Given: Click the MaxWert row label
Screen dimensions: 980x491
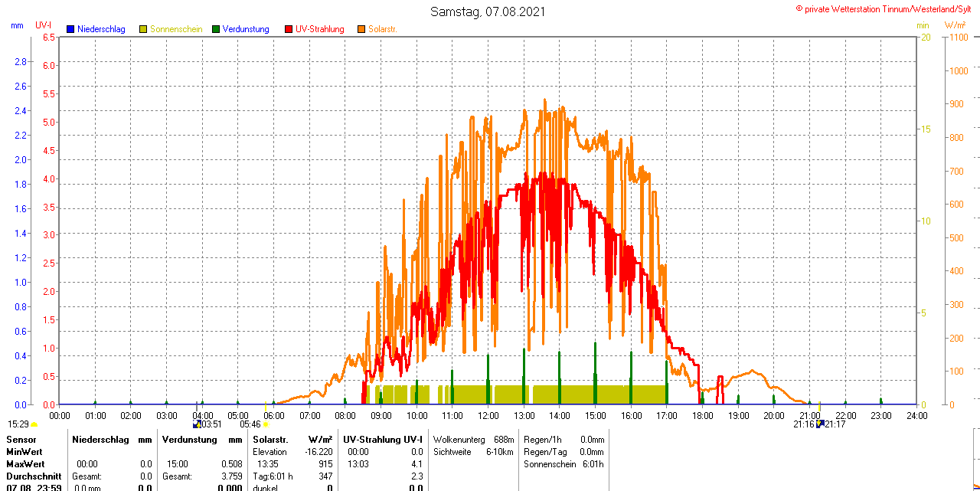Looking at the screenshot, I should coord(26,464).
